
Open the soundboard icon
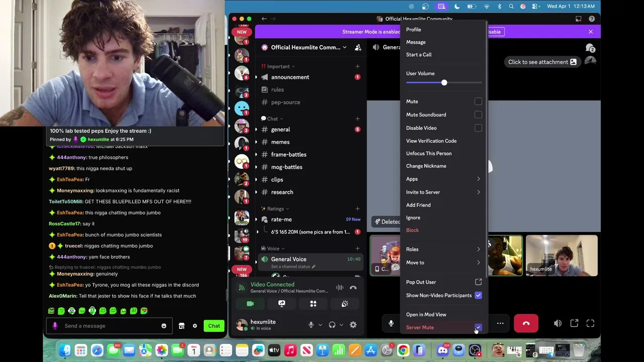point(345,304)
